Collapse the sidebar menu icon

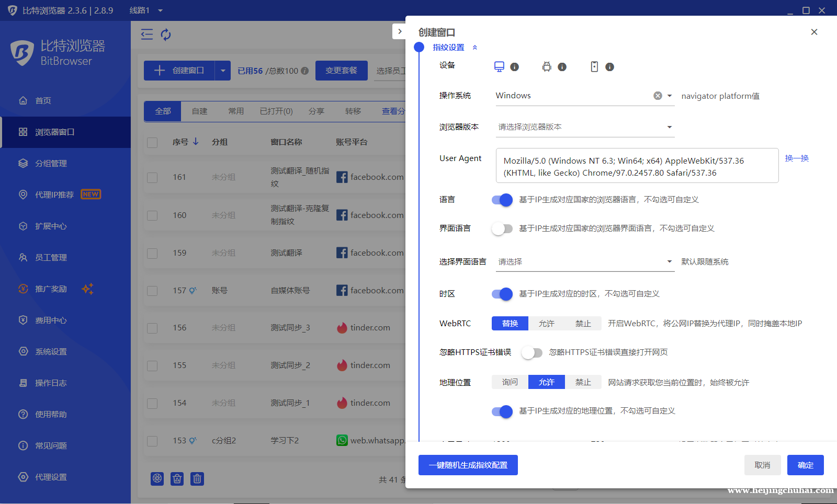147,35
